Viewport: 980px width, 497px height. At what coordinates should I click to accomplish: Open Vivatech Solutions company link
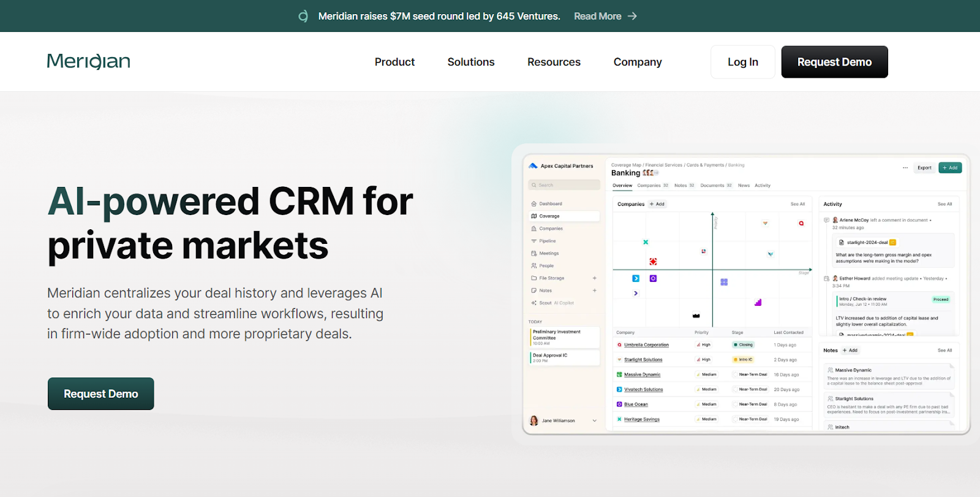tap(643, 390)
